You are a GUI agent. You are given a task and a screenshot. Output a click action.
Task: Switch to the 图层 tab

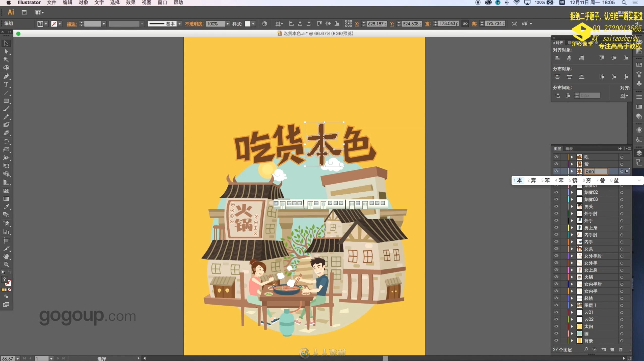[557, 148]
